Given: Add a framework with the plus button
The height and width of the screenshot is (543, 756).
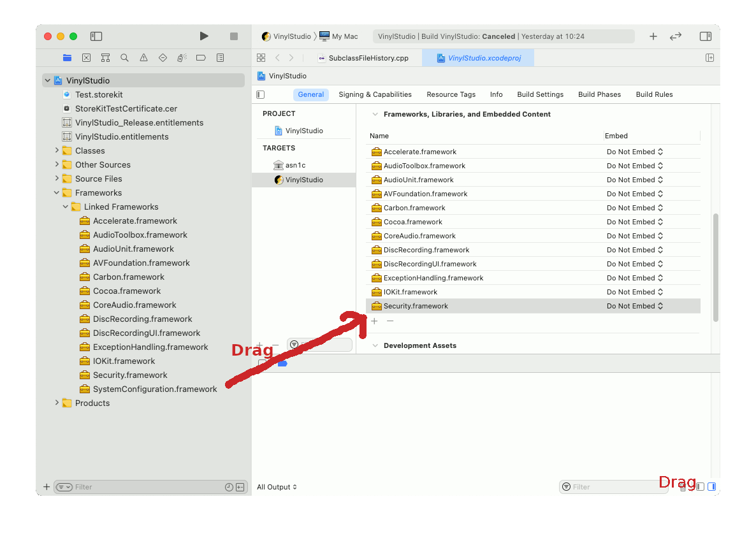Looking at the screenshot, I should tap(375, 321).
